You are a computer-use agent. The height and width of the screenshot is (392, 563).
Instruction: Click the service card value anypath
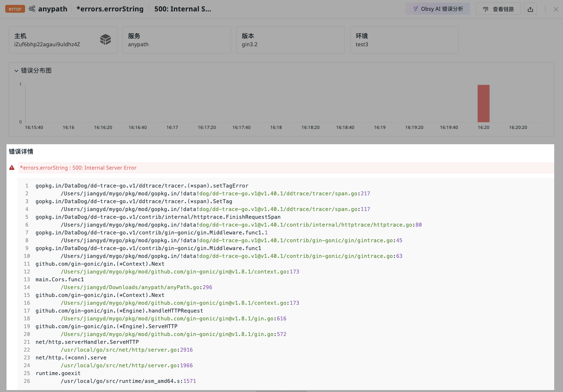click(138, 44)
